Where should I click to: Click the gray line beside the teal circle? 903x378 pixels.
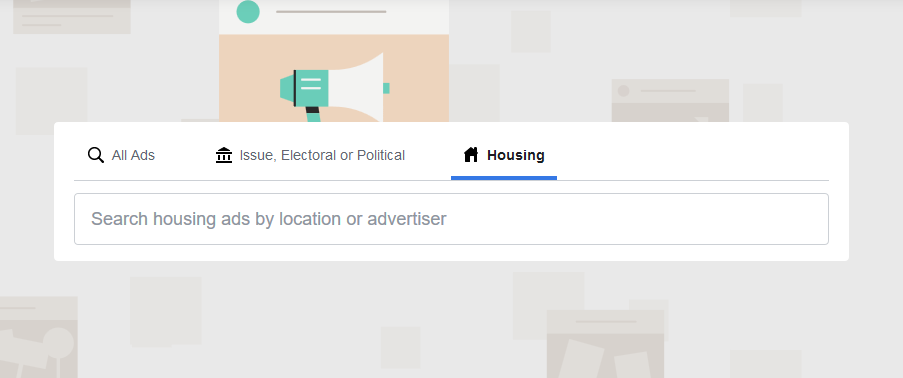click(331, 12)
